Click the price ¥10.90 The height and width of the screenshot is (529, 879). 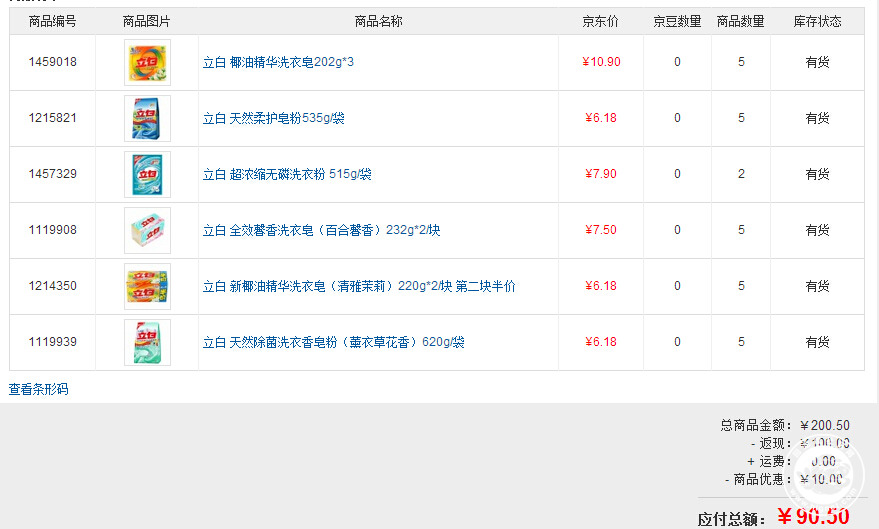point(601,62)
